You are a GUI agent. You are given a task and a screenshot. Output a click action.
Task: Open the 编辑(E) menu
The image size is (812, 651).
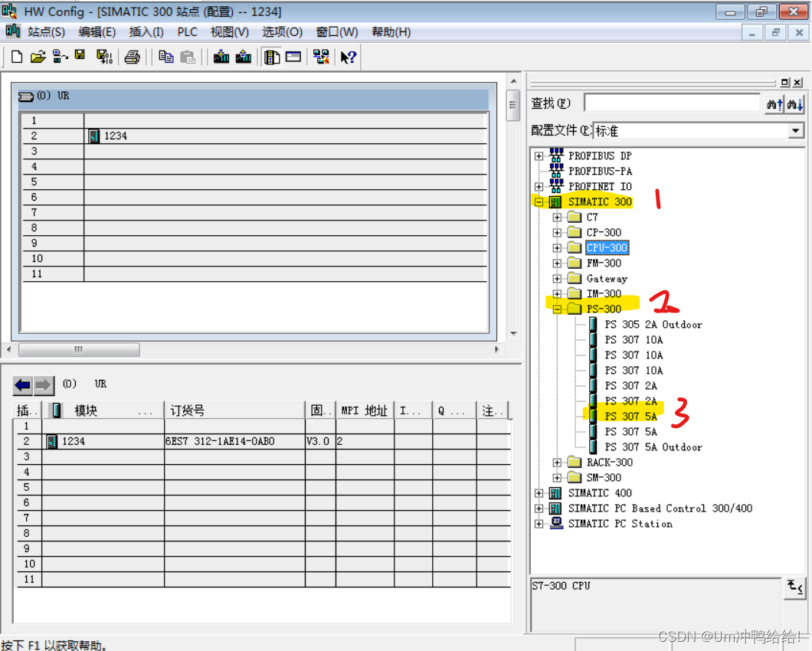(97, 32)
